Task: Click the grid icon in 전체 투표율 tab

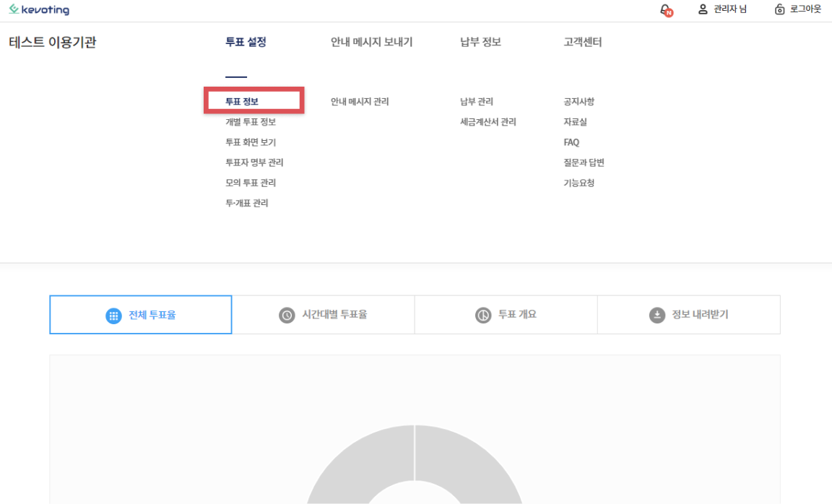Action: click(x=113, y=316)
